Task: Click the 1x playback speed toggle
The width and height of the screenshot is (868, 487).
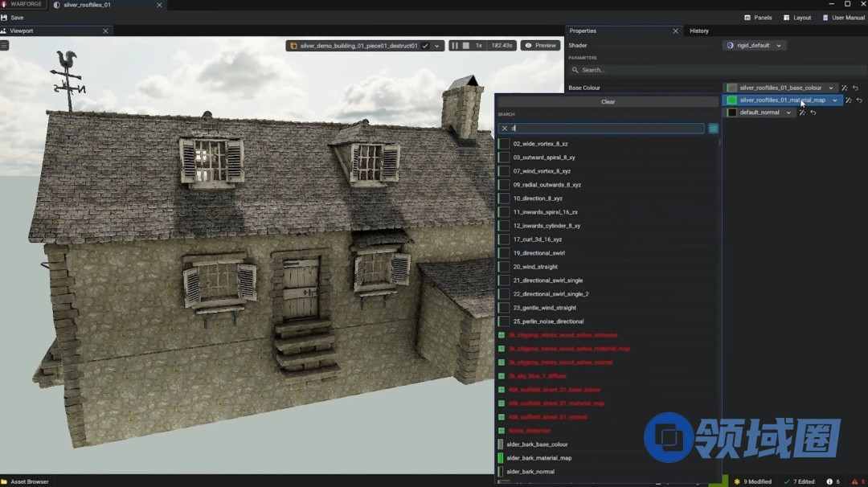Action: coord(479,46)
